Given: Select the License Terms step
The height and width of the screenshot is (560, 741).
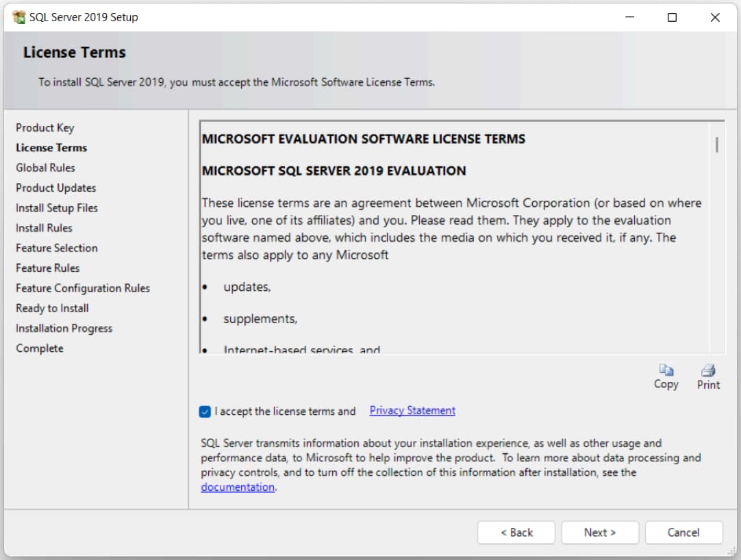Looking at the screenshot, I should 51,148.
